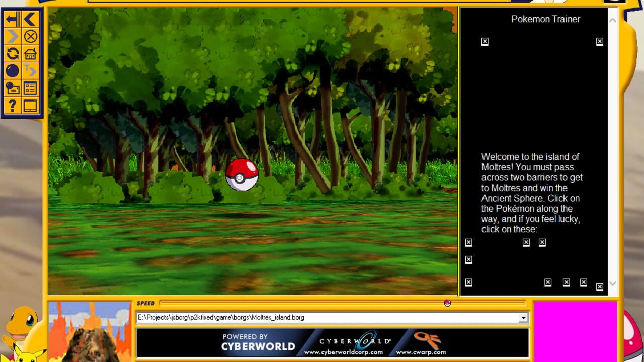
Task: Return home using the house icon
Action: [x=30, y=54]
